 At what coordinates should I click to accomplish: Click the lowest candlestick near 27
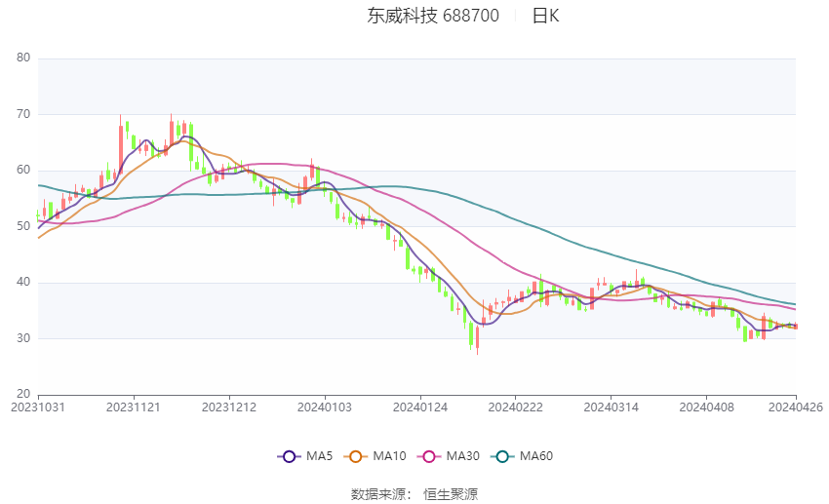[478, 340]
